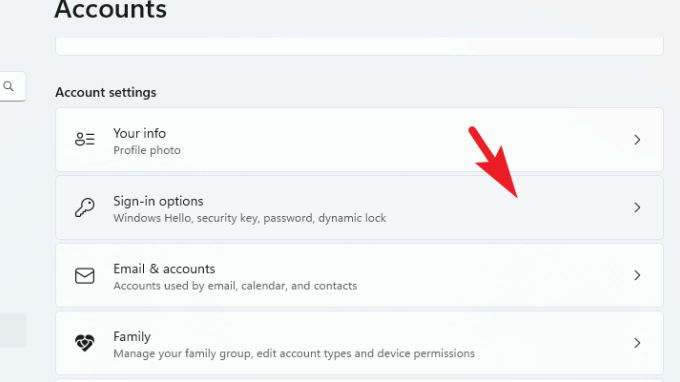
Task: Open the Your info settings title
Action: 139,133
